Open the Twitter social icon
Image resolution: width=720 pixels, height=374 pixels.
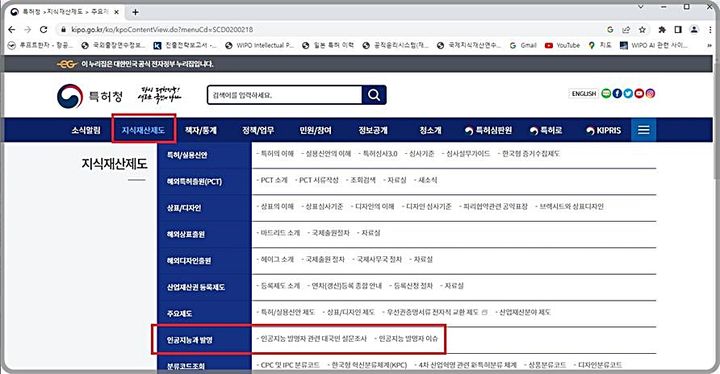point(628,93)
